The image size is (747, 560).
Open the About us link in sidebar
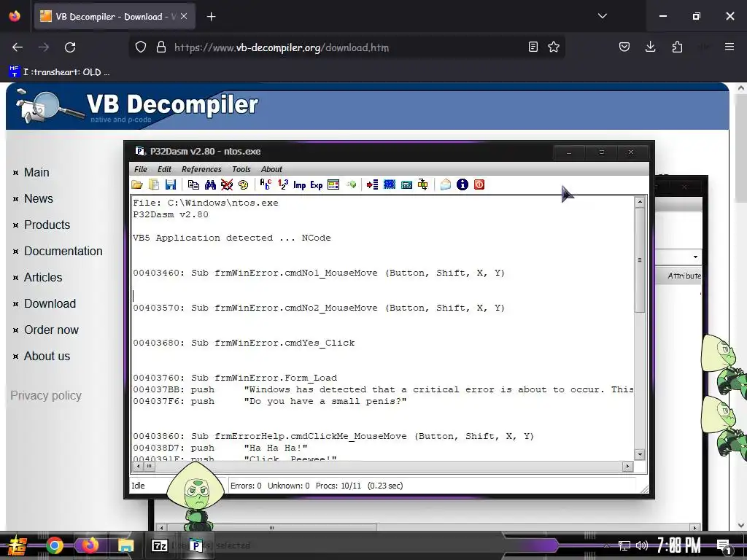[47, 356]
